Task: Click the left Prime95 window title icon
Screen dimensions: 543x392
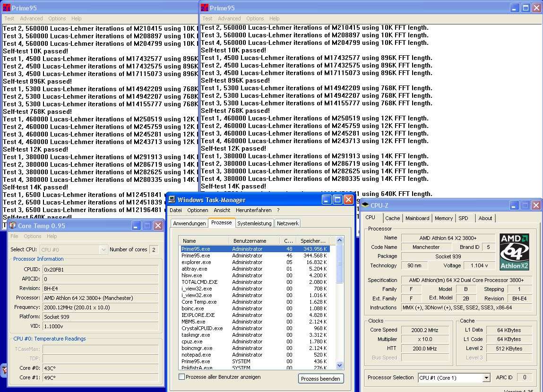Action: pos(7,8)
